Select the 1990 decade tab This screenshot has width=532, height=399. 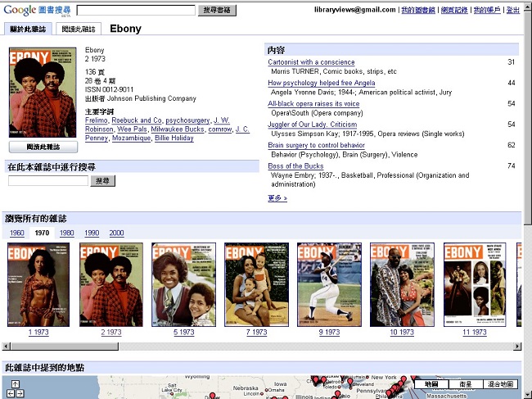point(92,233)
